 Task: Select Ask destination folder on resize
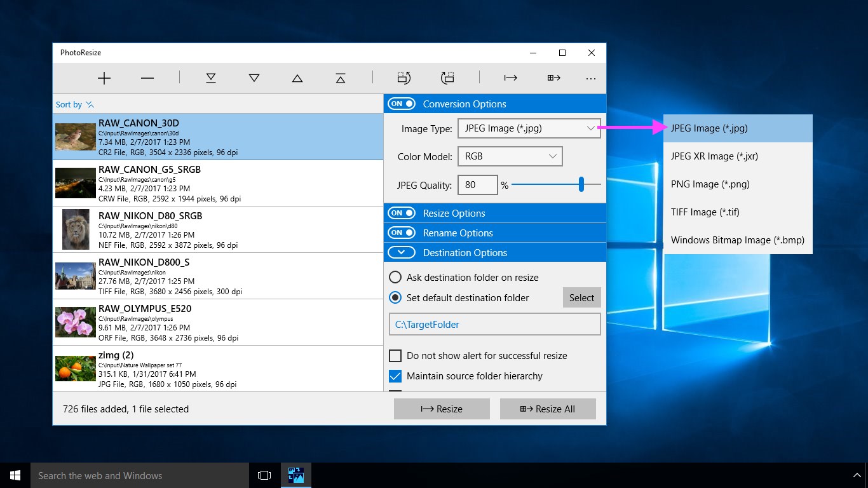[x=395, y=278]
